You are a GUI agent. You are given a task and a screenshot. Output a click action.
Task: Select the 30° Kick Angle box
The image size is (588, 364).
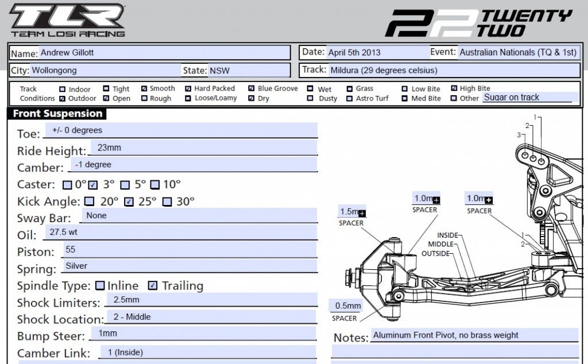tap(167, 202)
